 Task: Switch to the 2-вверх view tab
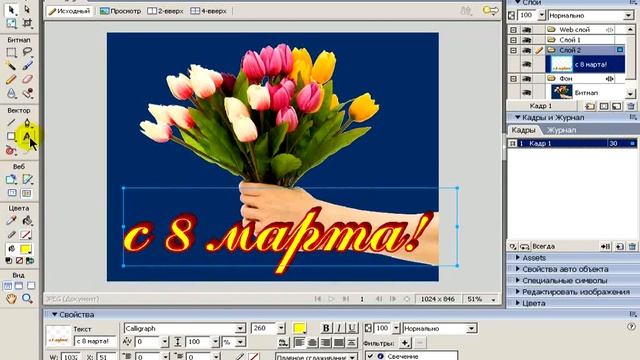click(x=165, y=11)
